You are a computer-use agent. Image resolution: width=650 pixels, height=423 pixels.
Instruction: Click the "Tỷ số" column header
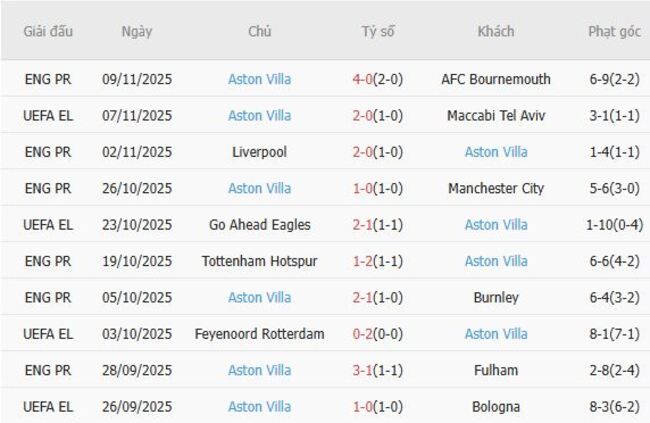(378, 32)
